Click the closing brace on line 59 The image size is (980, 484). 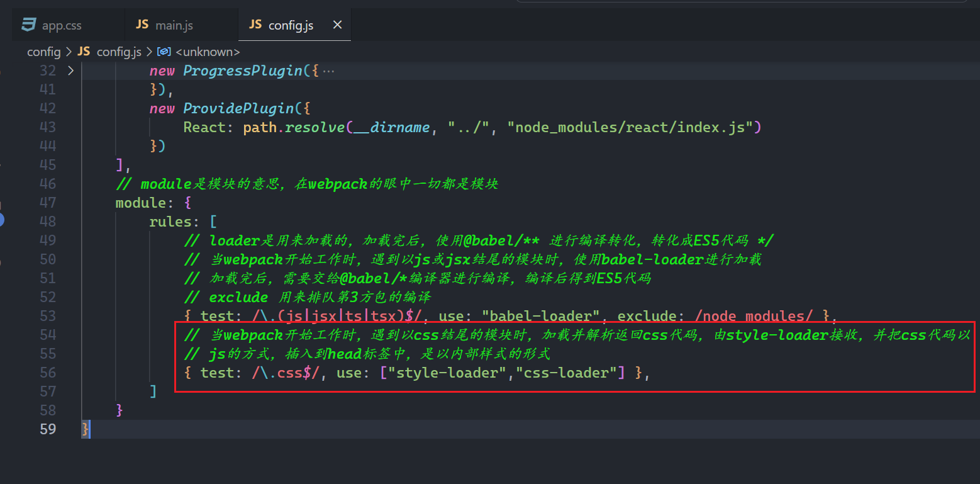pyautogui.click(x=86, y=429)
